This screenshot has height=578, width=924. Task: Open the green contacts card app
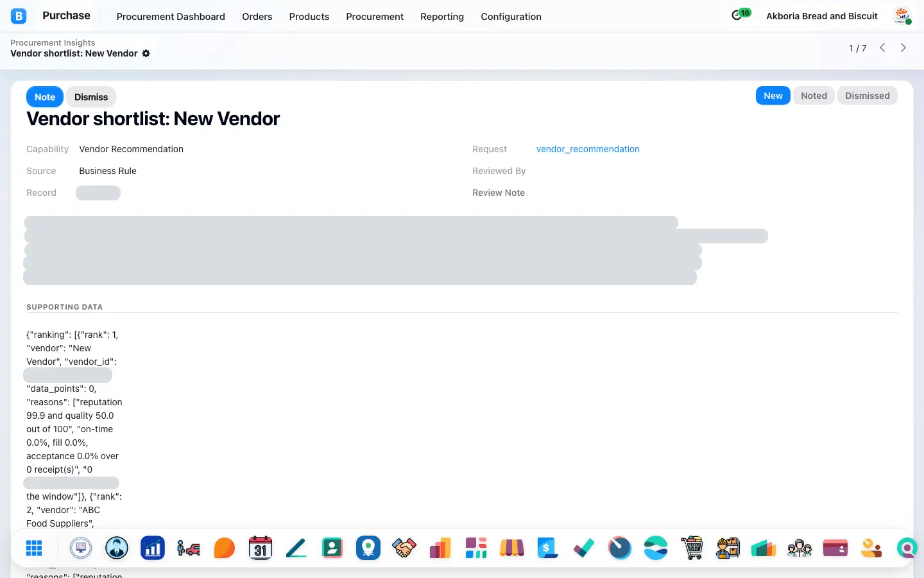click(x=332, y=548)
